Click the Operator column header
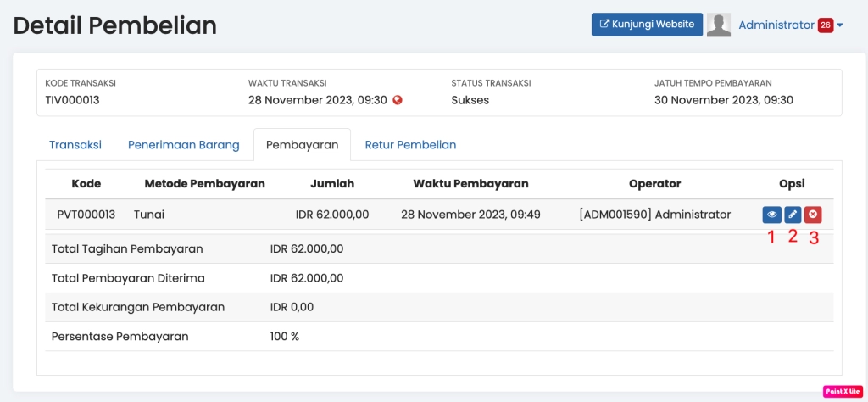Screen dimensions: 868x402 [655, 184]
